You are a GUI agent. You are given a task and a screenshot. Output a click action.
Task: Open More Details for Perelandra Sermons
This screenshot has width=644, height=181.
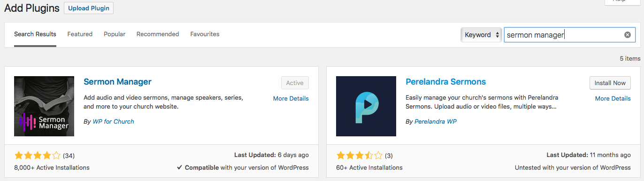pos(613,98)
